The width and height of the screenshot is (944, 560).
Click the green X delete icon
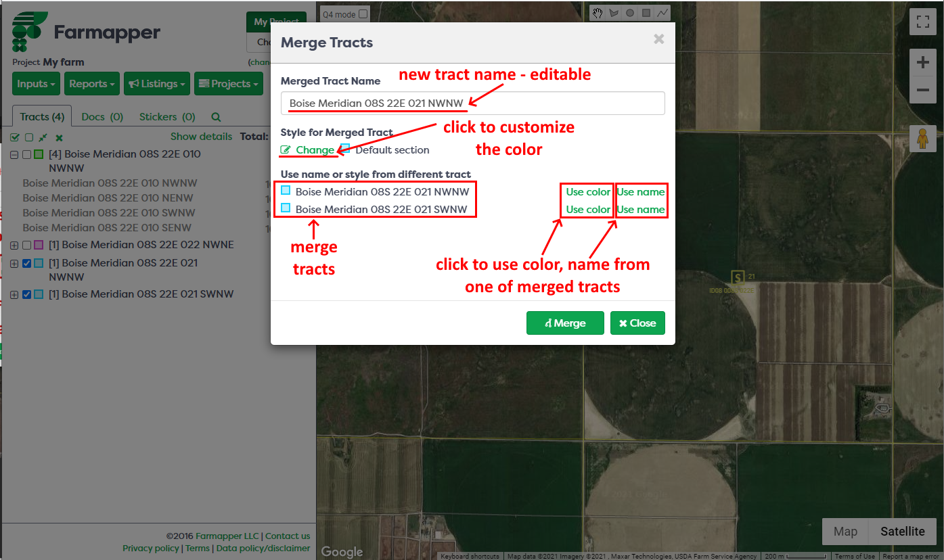(x=59, y=137)
